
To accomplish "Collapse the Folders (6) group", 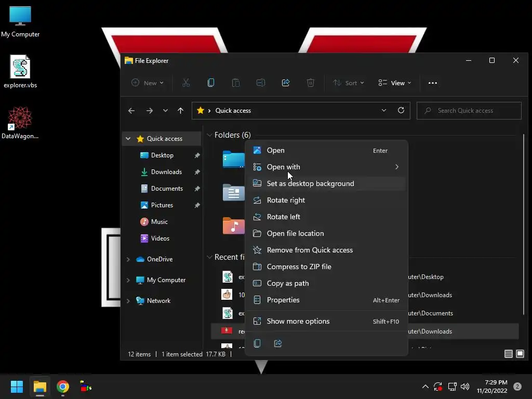I will (209, 135).
